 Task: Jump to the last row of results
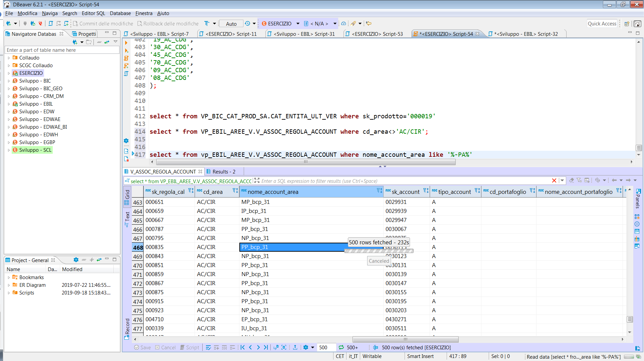pyautogui.click(x=266, y=347)
